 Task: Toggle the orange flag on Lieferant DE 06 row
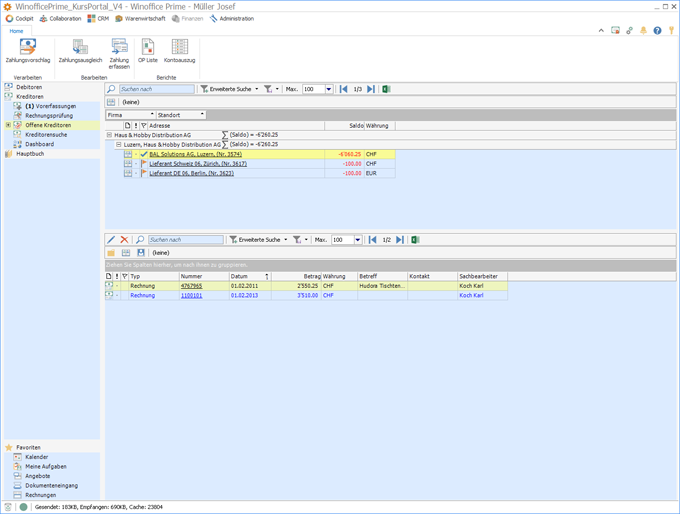coord(144,173)
